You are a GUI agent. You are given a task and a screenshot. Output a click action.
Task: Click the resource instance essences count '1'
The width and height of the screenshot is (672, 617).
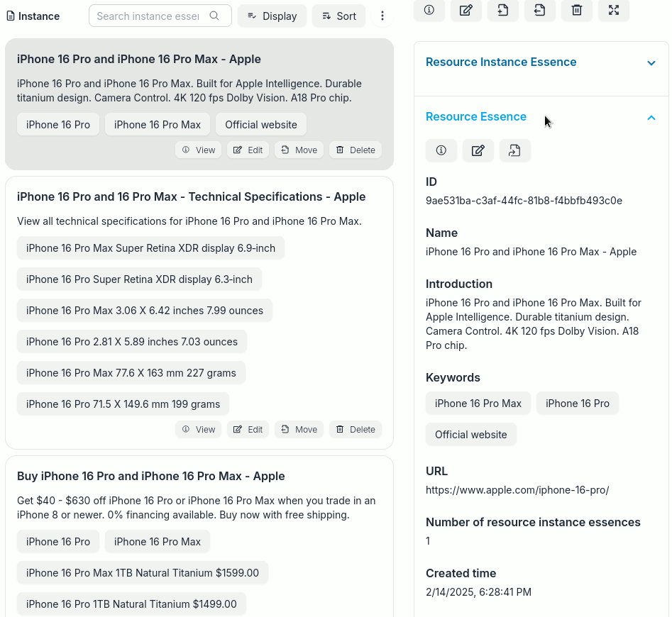point(428,541)
